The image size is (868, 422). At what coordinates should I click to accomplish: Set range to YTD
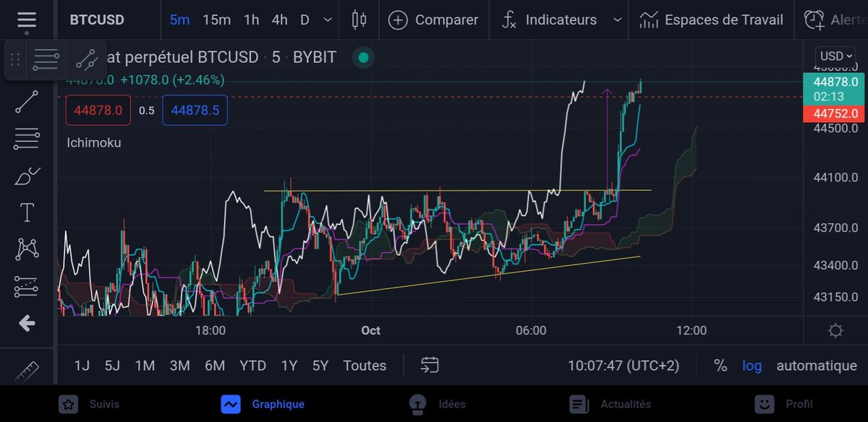tap(252, 366)
